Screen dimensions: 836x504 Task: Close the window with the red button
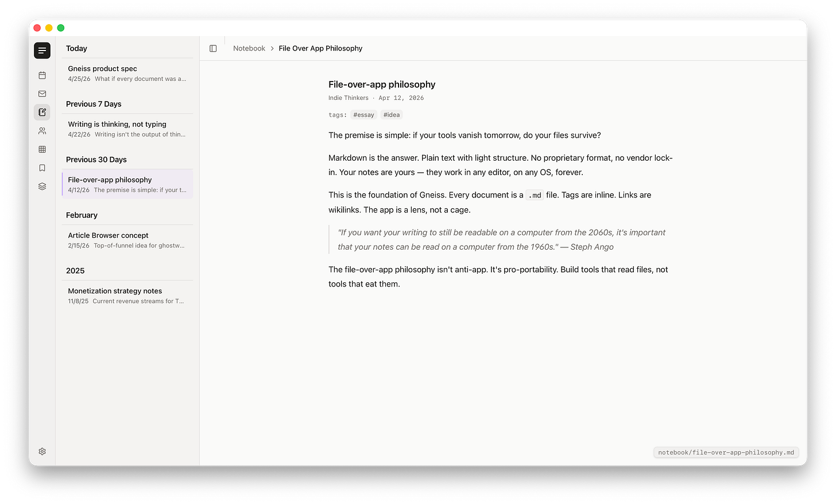pyautogui.click(x=37, y=28)
